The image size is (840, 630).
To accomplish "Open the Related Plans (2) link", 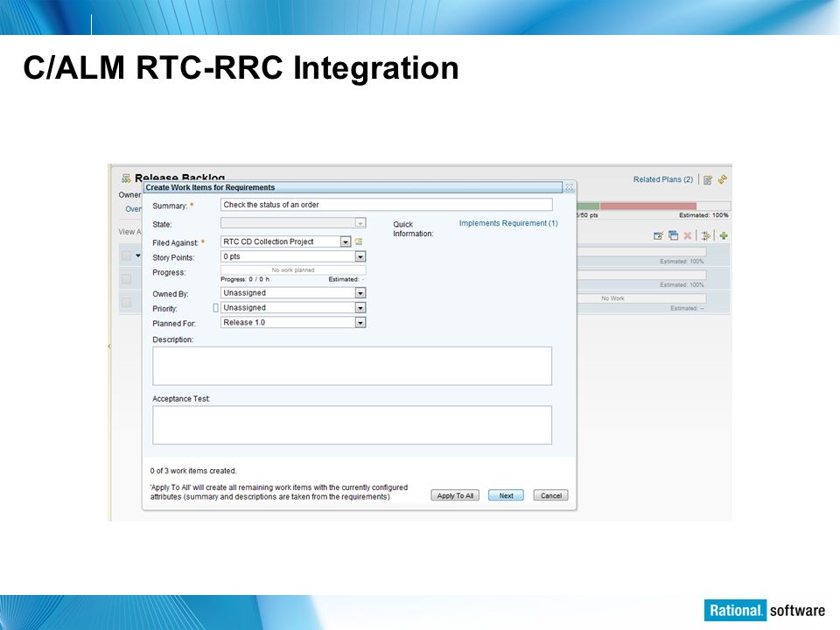I will coord(663,179).
